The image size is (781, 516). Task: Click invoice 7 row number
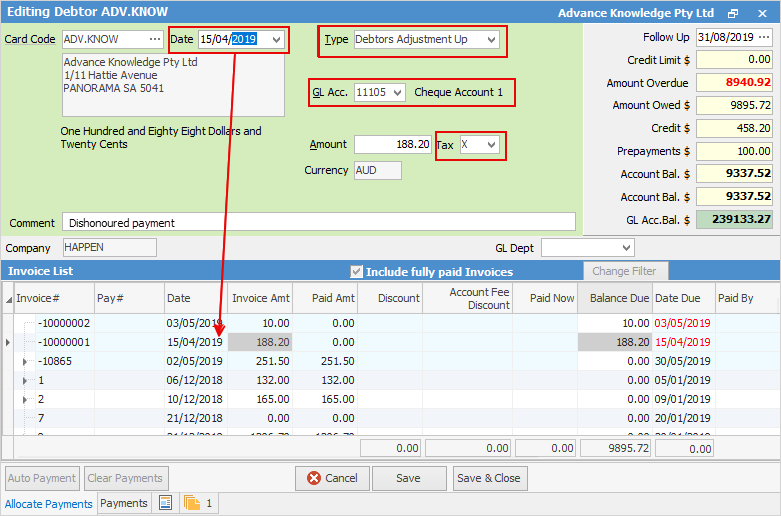41,418
